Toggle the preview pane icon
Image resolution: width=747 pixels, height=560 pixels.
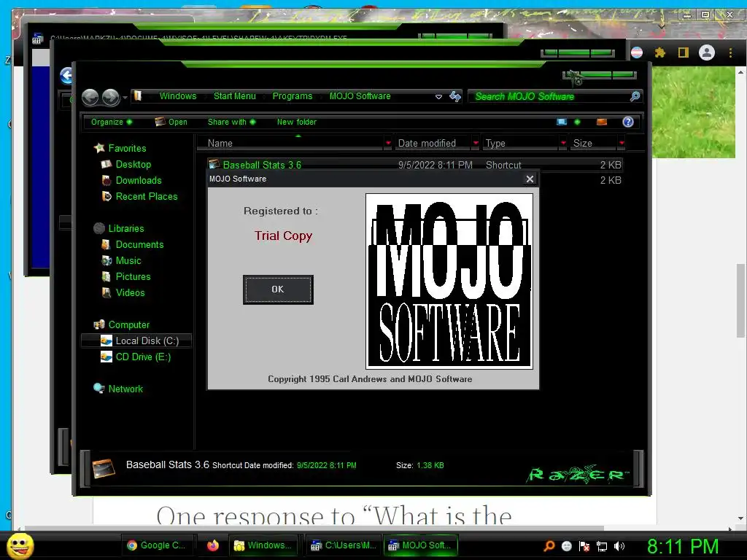coord(602,122)
